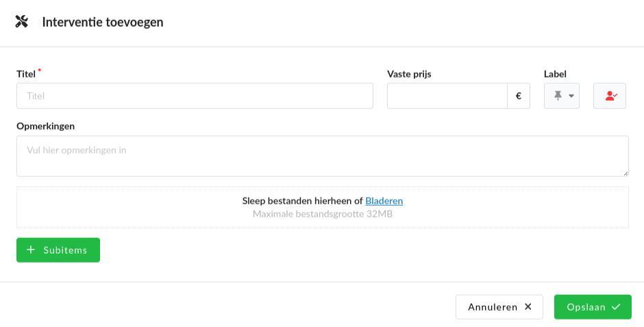This screenshot has height=327, width=644.
Task: Focus the Titel input field
Action: point(195,96)
